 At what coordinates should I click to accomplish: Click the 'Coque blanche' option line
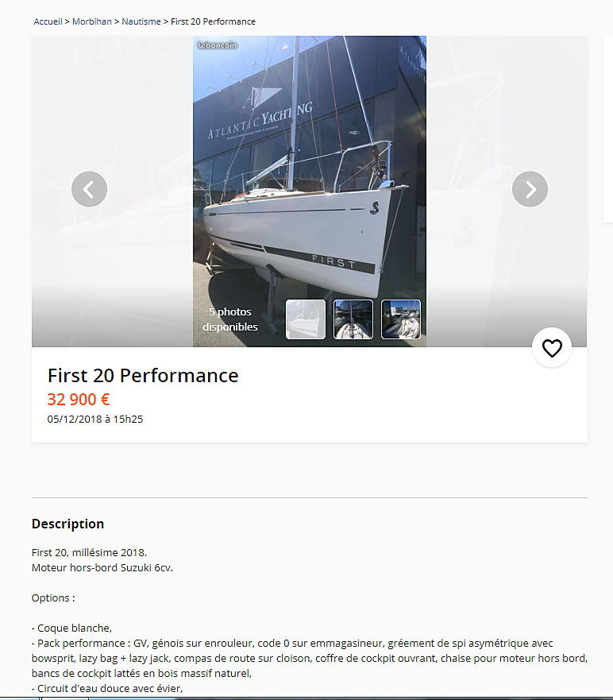click(x=71, y=628)
